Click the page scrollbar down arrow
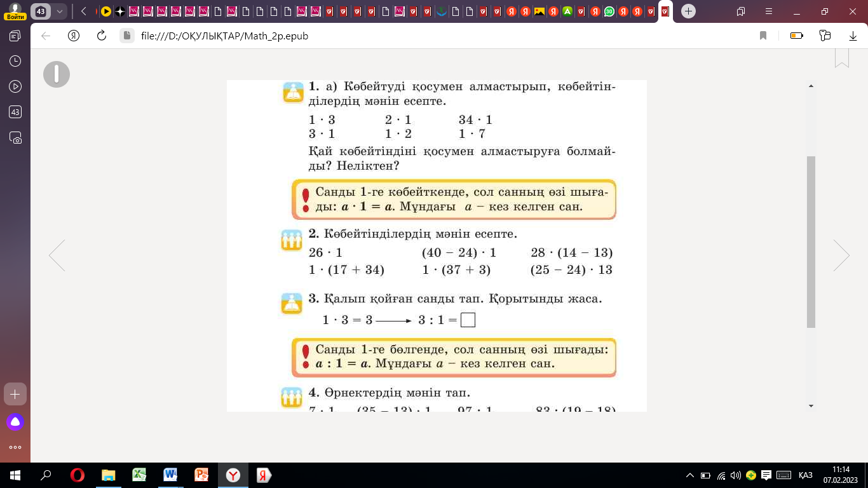Viewport: 868px width, 488px height. [811, 405]
